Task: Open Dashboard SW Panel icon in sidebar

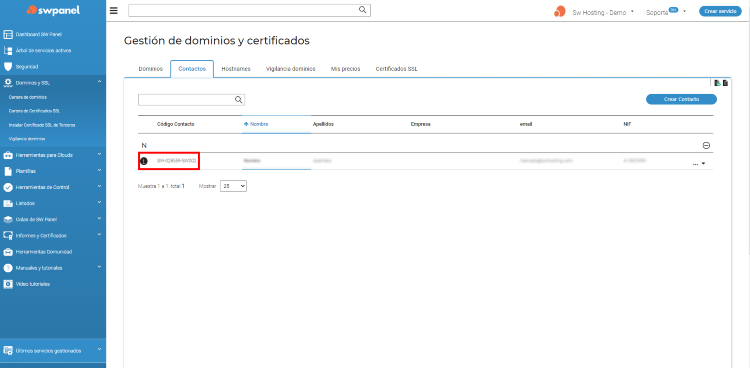Action: tap(7, 34)
